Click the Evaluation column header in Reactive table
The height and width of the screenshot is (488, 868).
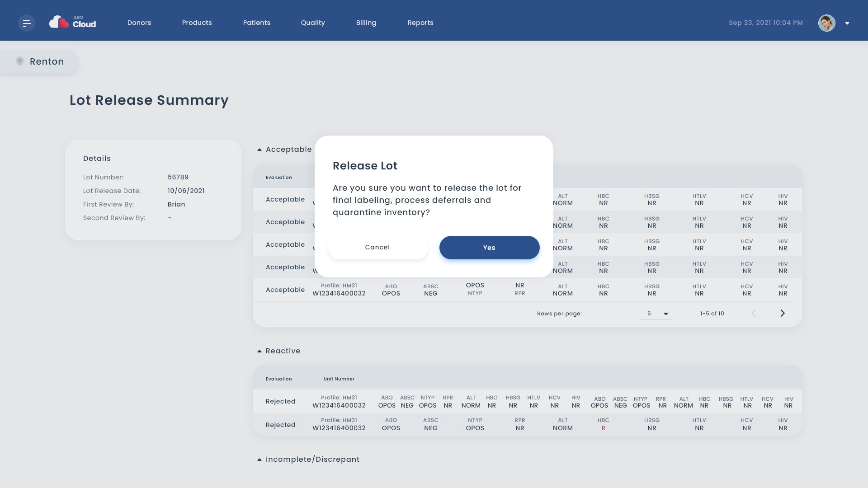point(279,379)
